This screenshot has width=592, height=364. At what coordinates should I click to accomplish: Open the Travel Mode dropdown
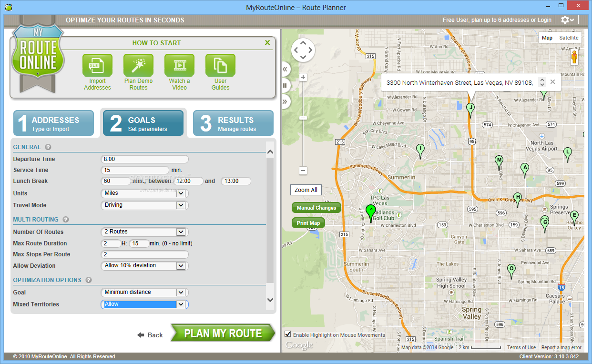click(x=145, y=205)
